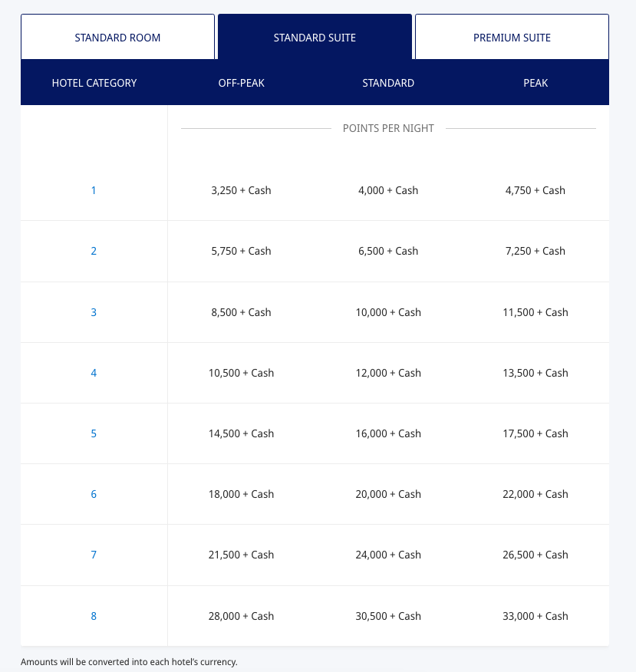This screenshot has width=636, height=672.
Task: Open hotel category 4 link
Action: [x=94, y=374]
